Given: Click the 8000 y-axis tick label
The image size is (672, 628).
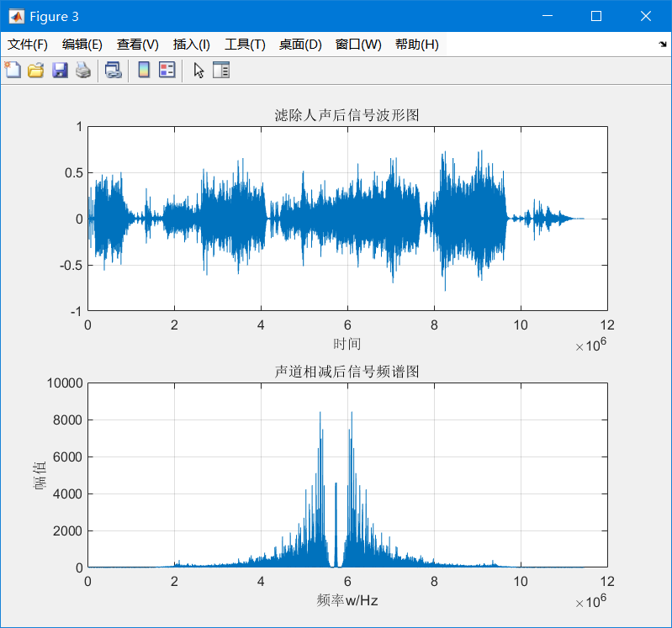Looking at the screenshot, I should [x=68, y=420].
